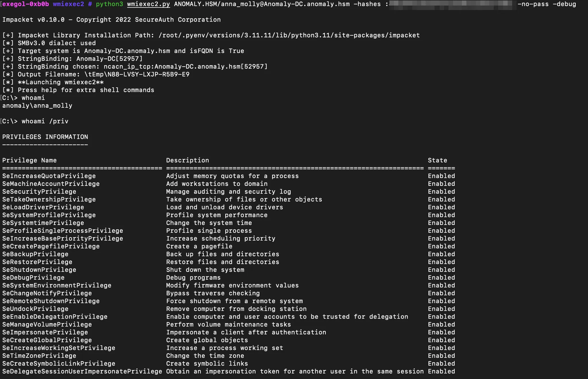Click the Output Filename path text
Image resolution: width=588 pixels, height=379 pixels.
tap(137, 74)
